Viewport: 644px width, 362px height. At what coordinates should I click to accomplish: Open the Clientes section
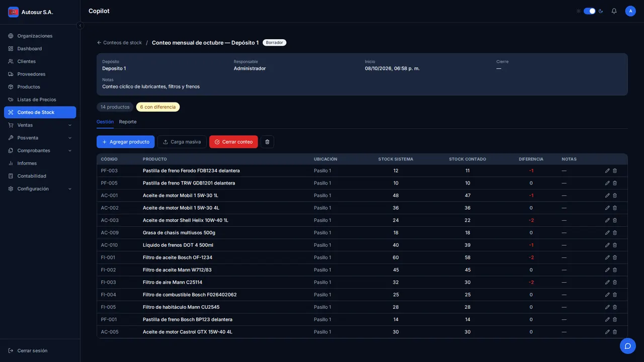coord(40,61)
